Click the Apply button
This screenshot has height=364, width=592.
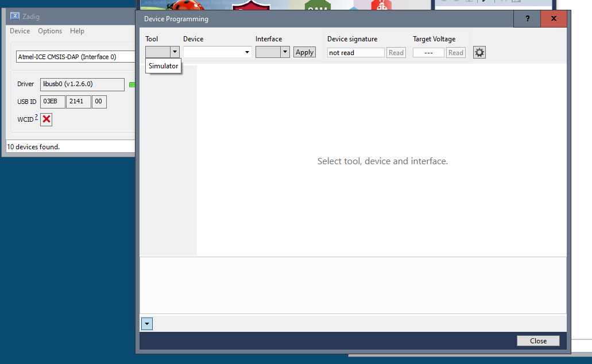pos(304,52)
